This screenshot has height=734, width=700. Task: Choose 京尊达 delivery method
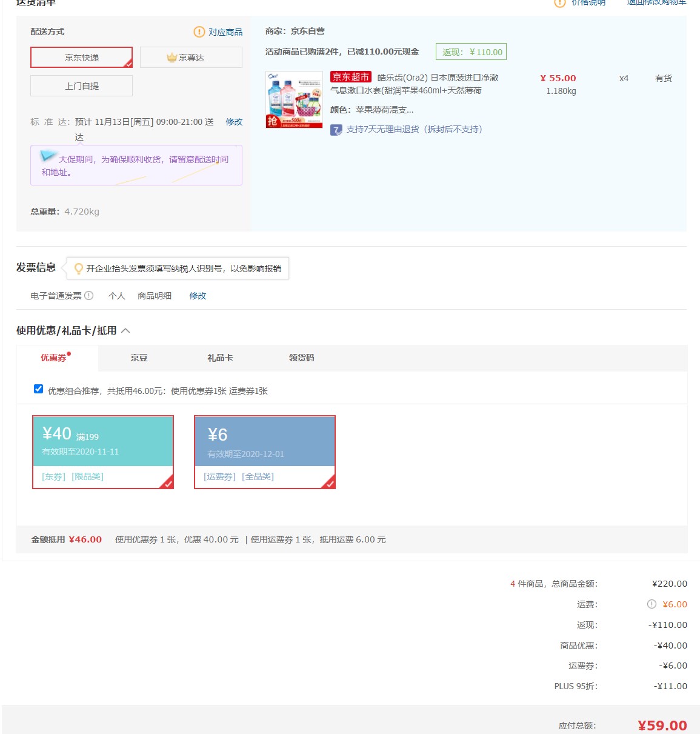click(x=191, y=58)
